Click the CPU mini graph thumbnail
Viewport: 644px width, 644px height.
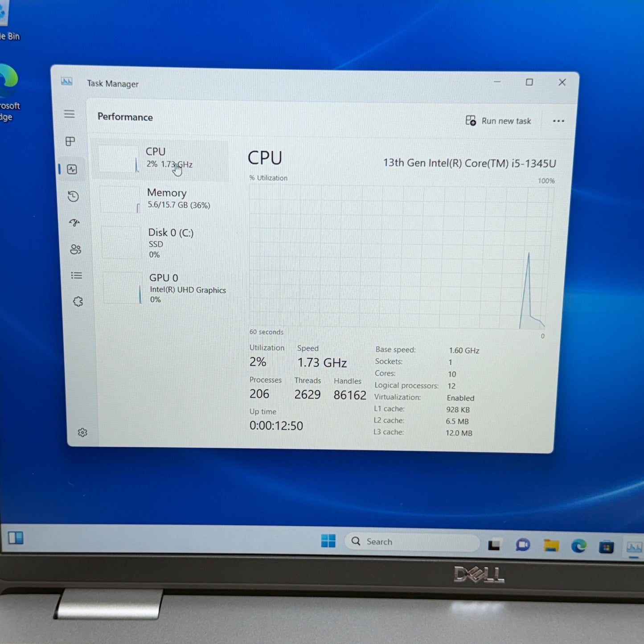click(119, 159)
